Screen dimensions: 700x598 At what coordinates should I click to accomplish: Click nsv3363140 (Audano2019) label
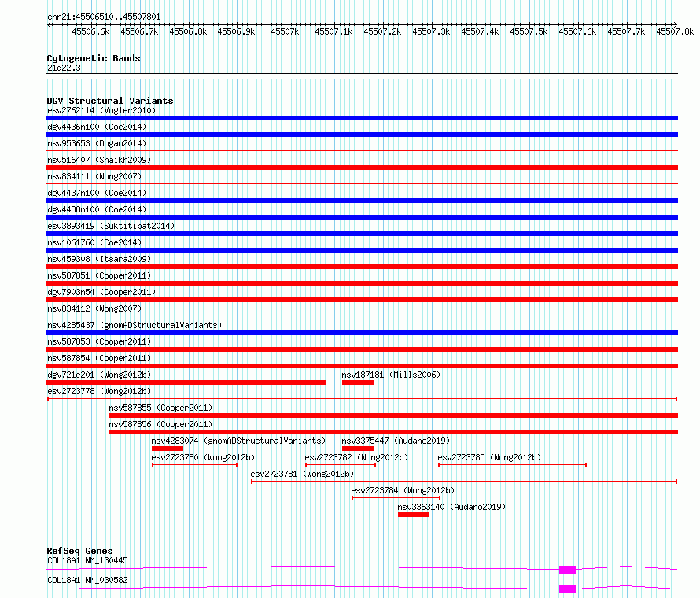click(x=451, y=507)
